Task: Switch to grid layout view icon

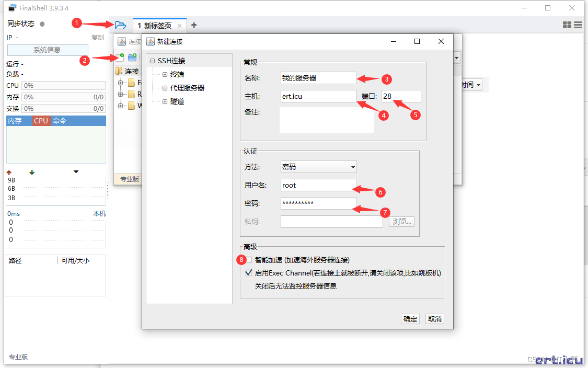Action: [567, 25]
